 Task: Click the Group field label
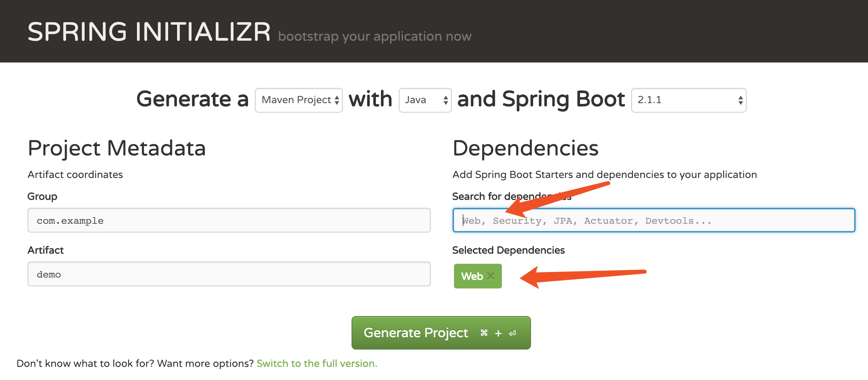[x=42, y=197]
